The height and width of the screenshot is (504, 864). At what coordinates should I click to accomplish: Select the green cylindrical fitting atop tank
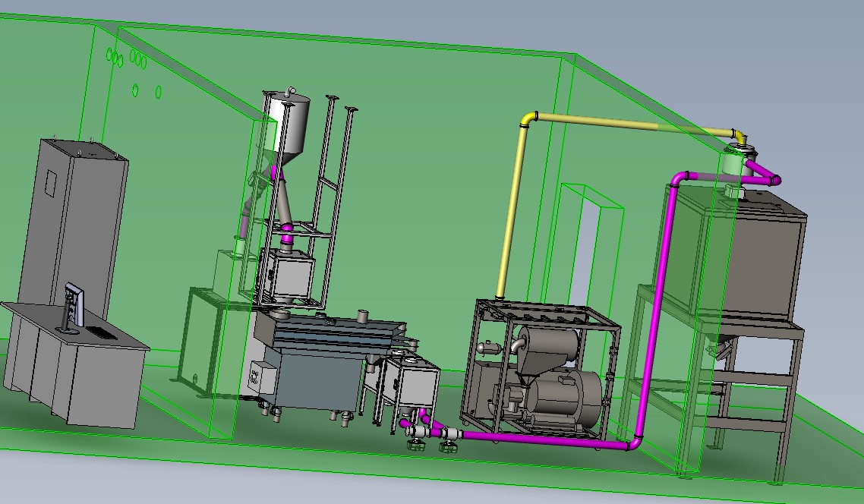tap(734, 165)
